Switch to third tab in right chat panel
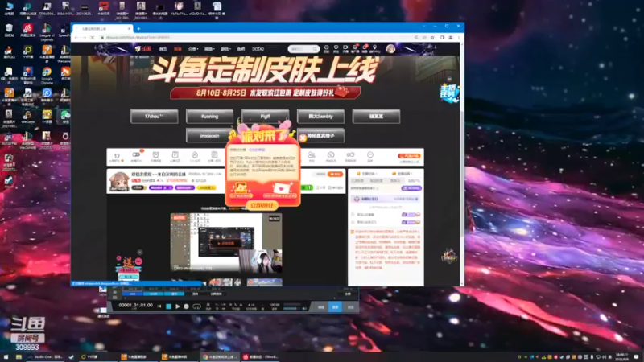 pos(395,180)
